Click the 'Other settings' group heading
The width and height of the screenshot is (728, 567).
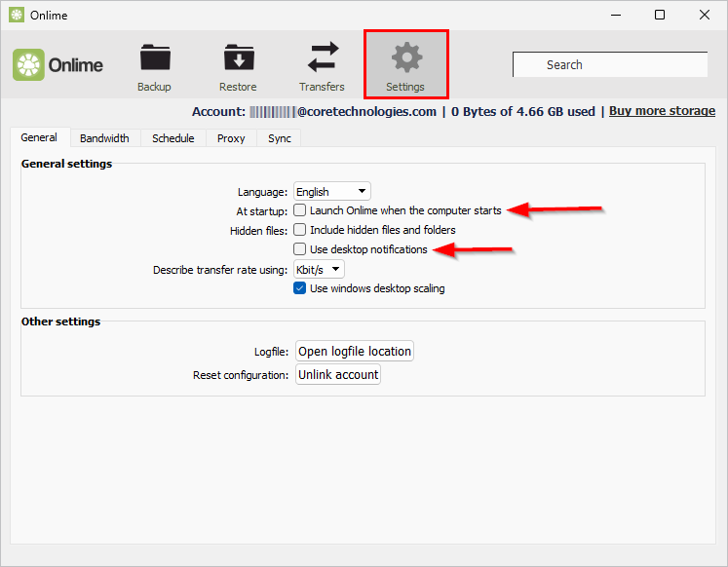(60, 321)
